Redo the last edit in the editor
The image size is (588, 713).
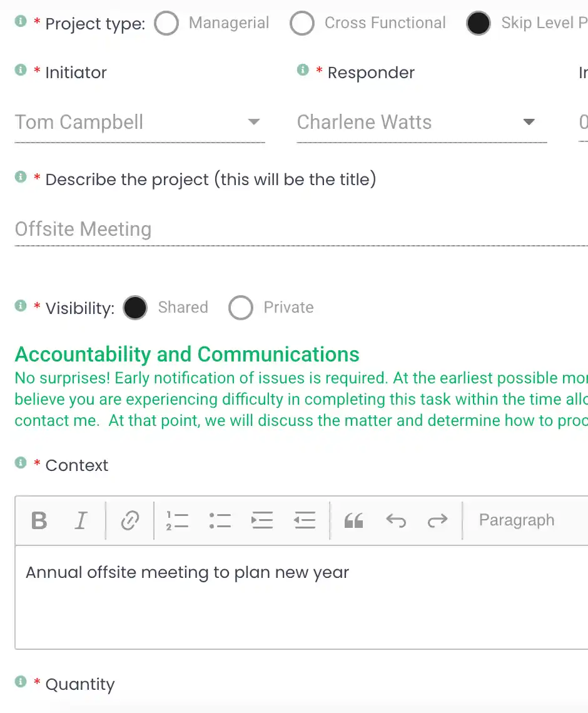[438, 520]
